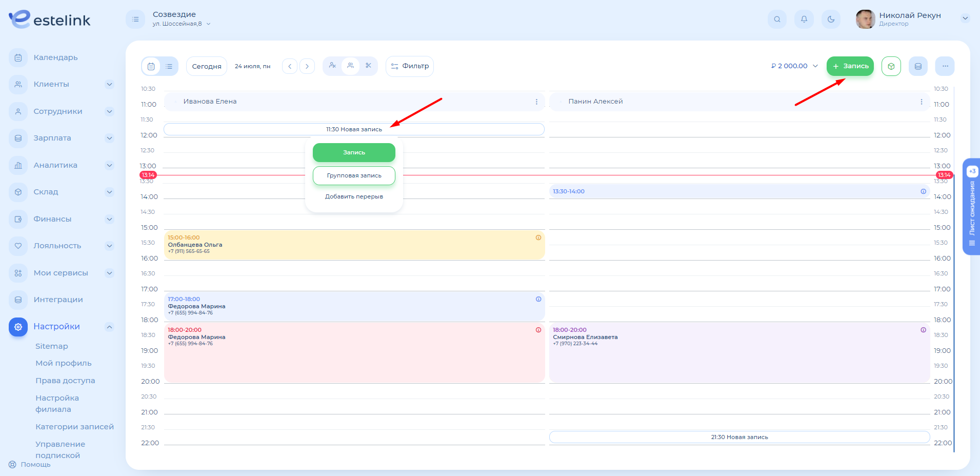Image resolution: width=980 pixels, height=476 pixels.
Task: Open the yellow 15:00-16:00 Олбанцева Ольга appointment
Action: click(x=354, y=245)
